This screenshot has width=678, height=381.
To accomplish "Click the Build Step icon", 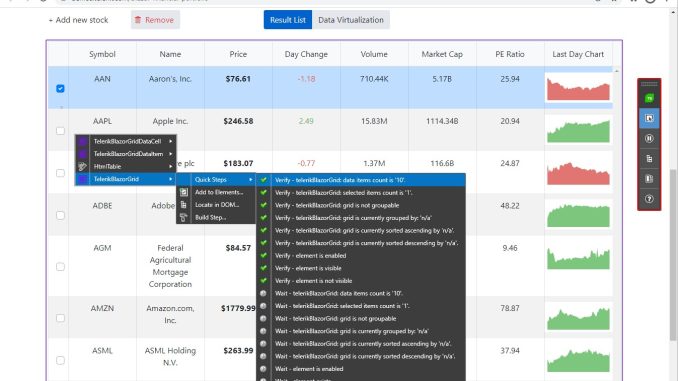I will click(x=184, y=217).
